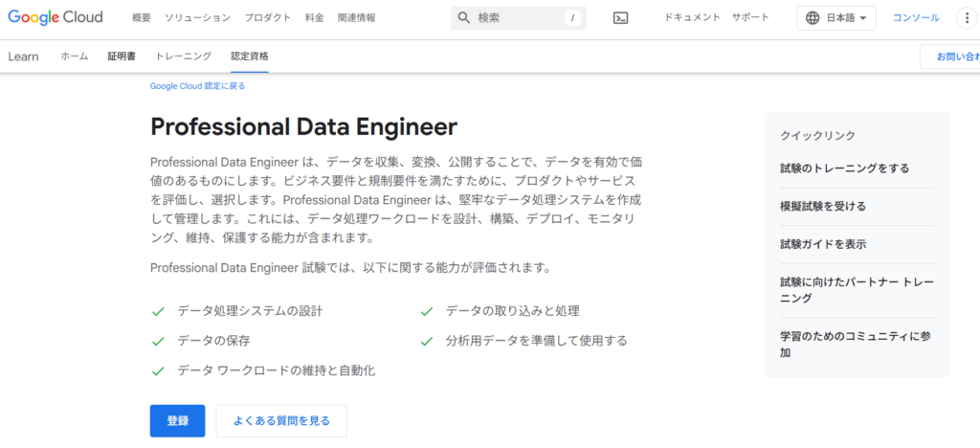Open Cloud Shell terminal icon
Image resolution: width=980 pixels, height=448 pixels.
click(x=620, y=18)
